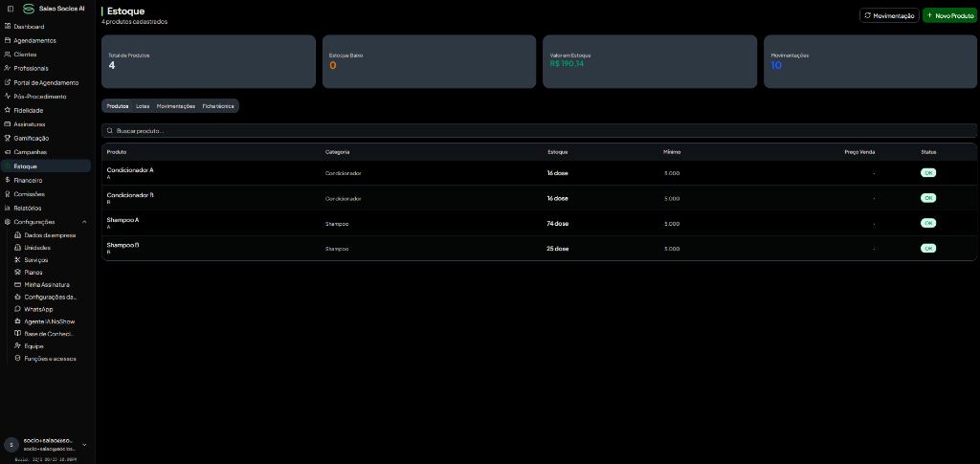Click the Valor em Estoque card
980x464 pixels.
point(650,61)
